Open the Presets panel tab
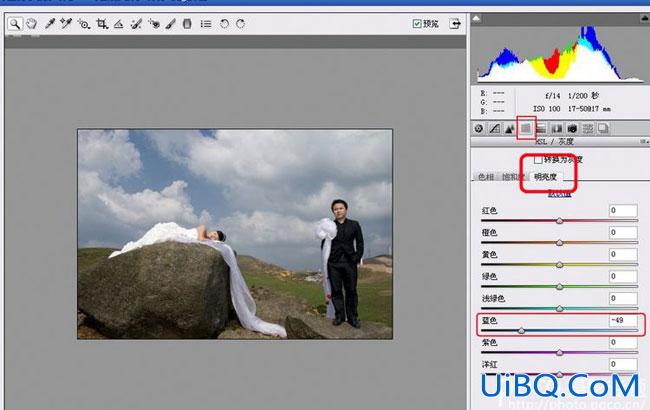Image resolution: width=650 pixels, height=410 pixels. pyautogui.click(x=588, y=129)
